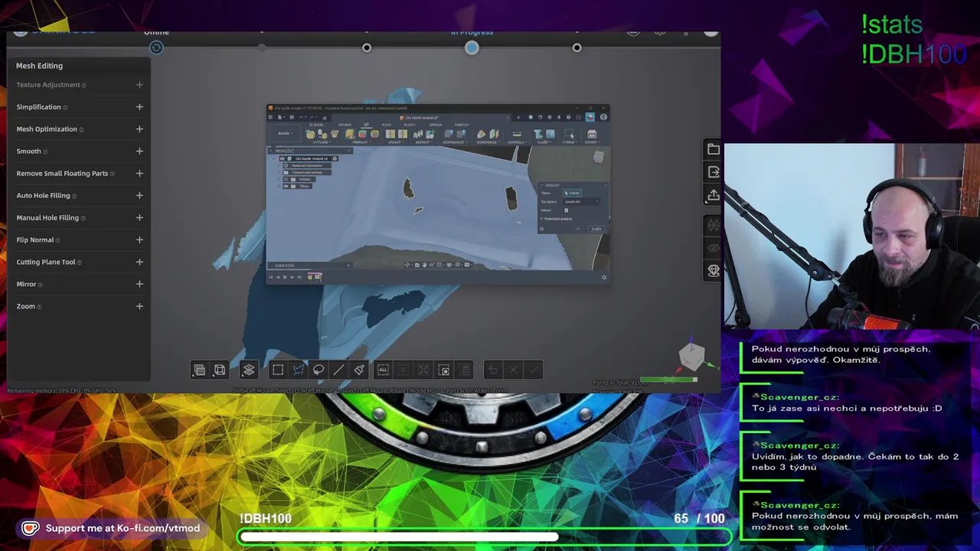Click the Select ALL icon in bottom toolbar
The height and width of the screenshot is (551, 980).
(383, 370)
